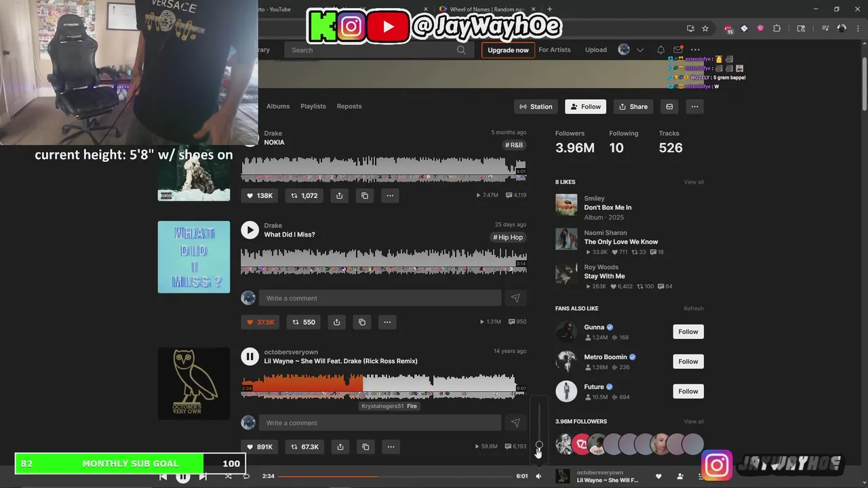This screenshot has width=868, height=488.
Task: Open the Reposts tab
Action: [349, 106]
